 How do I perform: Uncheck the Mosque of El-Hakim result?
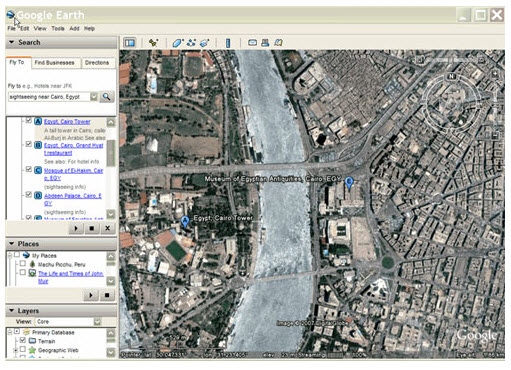coord(29,169)
